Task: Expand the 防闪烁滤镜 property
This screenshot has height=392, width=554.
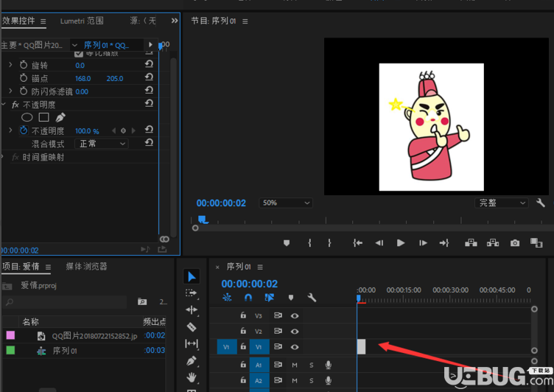Action: coord(10,91)
